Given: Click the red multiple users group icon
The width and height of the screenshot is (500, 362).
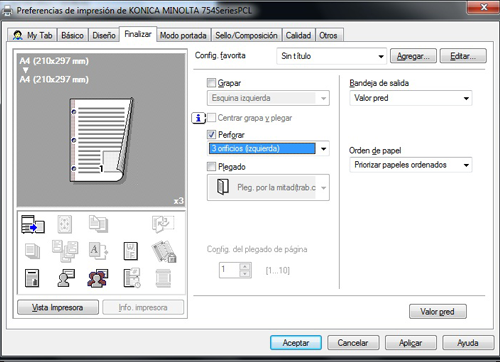Looking at the screenshot, I should 98,278.
